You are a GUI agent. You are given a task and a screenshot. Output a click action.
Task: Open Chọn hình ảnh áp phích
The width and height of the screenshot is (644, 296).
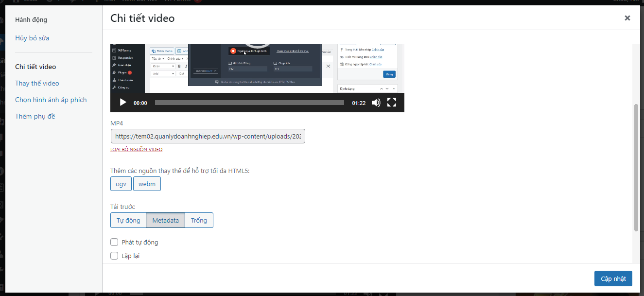(51, 100)
